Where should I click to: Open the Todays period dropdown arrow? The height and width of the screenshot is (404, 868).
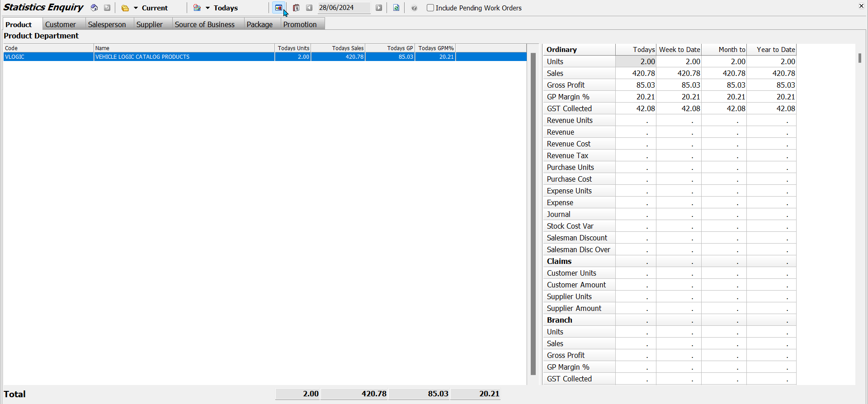point(208,8)
